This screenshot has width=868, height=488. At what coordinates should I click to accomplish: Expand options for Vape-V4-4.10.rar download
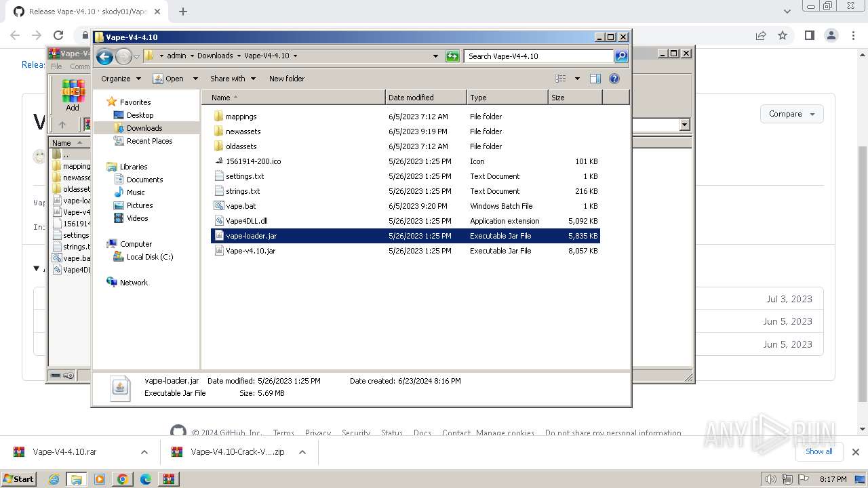pos(144,452)
